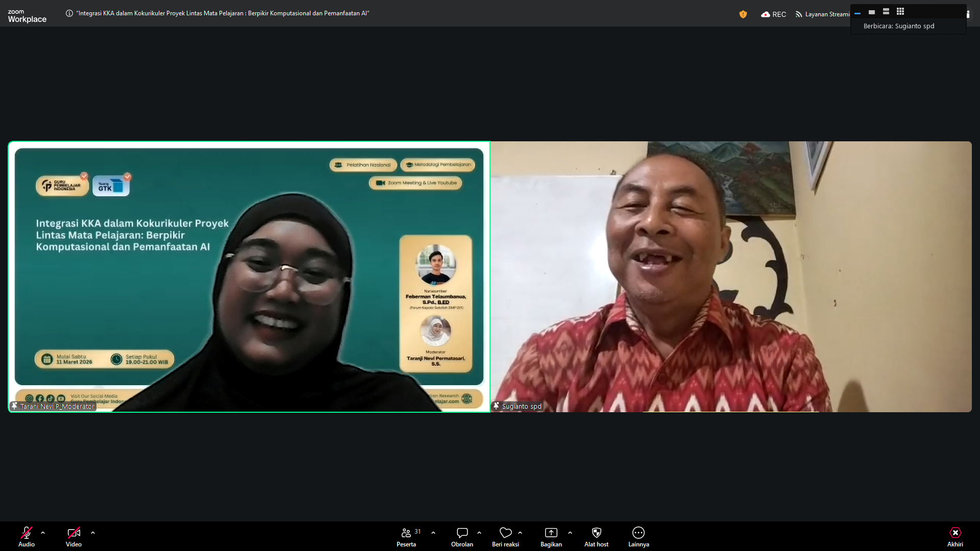The image size is (980, 551).
Task: Select the single thumbnail view icon
Action: click(x=872, y=12)
